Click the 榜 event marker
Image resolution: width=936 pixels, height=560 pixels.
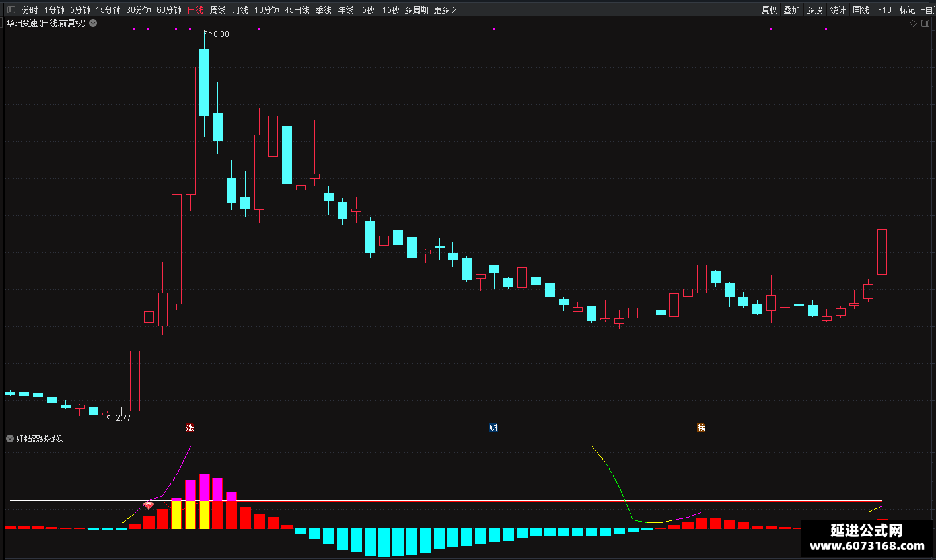pos(701,428)
